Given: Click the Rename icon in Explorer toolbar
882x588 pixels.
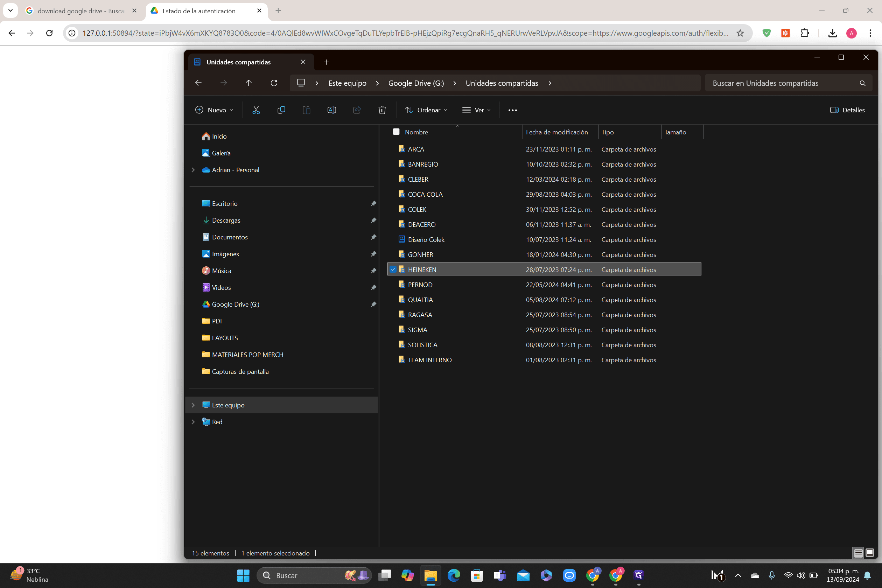Looking at the screenshot, I should tap(331, 110).
